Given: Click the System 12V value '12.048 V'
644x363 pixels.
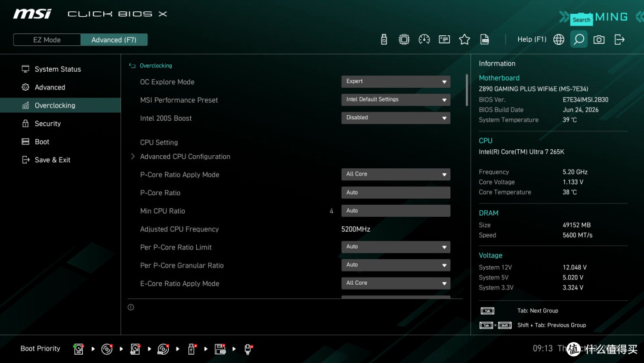Looking at the screenshot, I should click(x=575, y=267).
